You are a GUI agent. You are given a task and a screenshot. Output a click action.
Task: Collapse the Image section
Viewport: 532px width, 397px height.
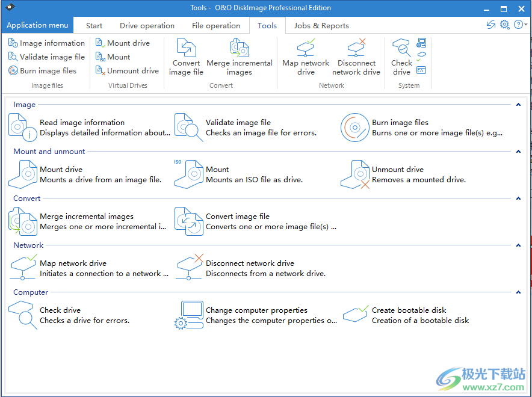click(518, 104)
